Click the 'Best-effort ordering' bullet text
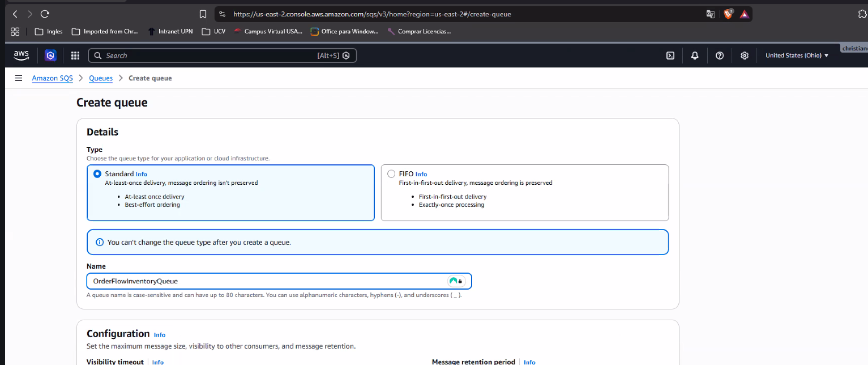This screenshot has width=868, height=365. point(152,205)
